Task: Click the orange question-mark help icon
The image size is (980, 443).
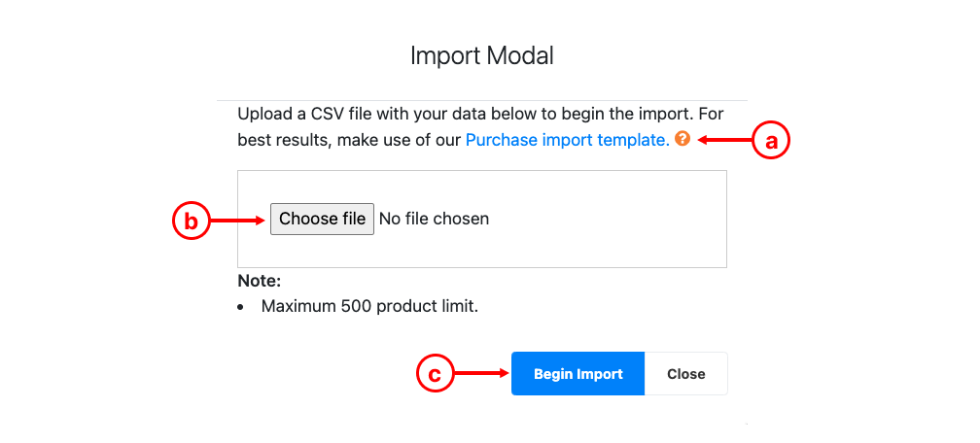Action: (x=682, y=139)
